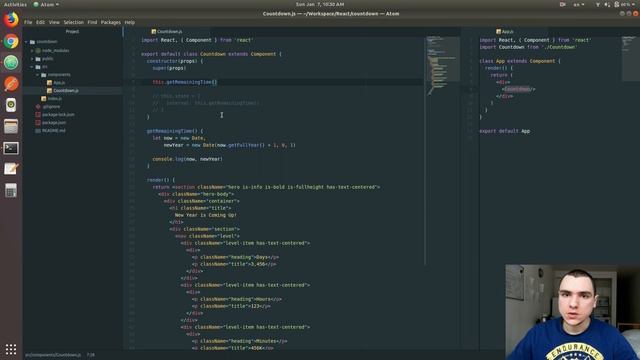
Task: Launch Firefox from the dock
Action: pyautogui.click(x=11, y=20)
